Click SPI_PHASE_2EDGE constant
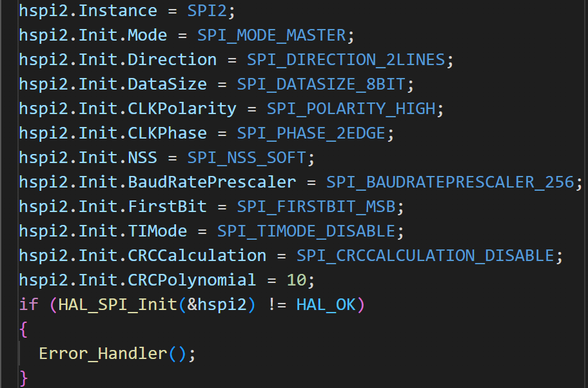Image resolution: width=588 pixels, height=388 pixels. click(311, 133)
